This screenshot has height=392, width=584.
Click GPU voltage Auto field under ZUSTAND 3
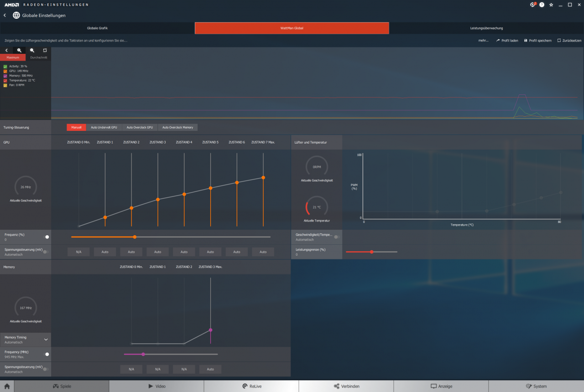(x=157, y=252)
